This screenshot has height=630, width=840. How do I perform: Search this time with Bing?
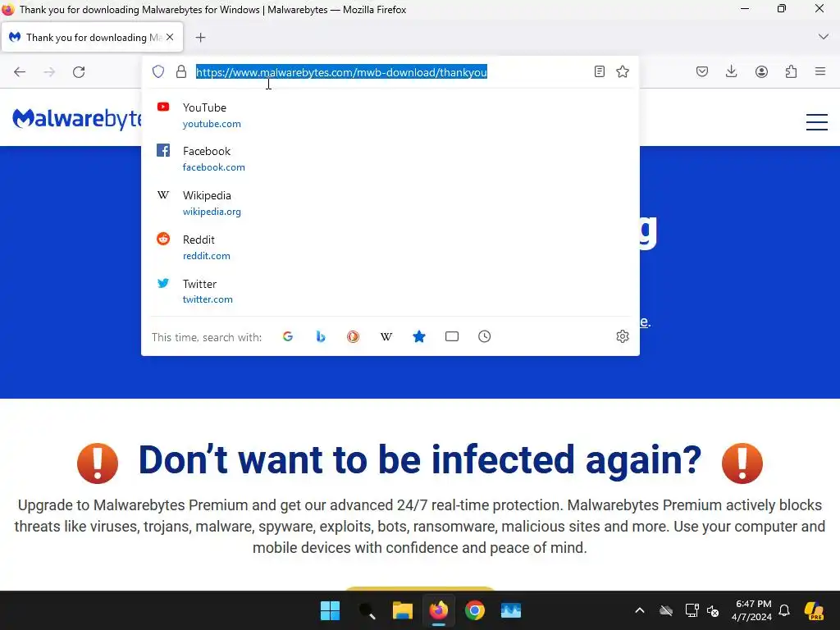coord(321,336)
